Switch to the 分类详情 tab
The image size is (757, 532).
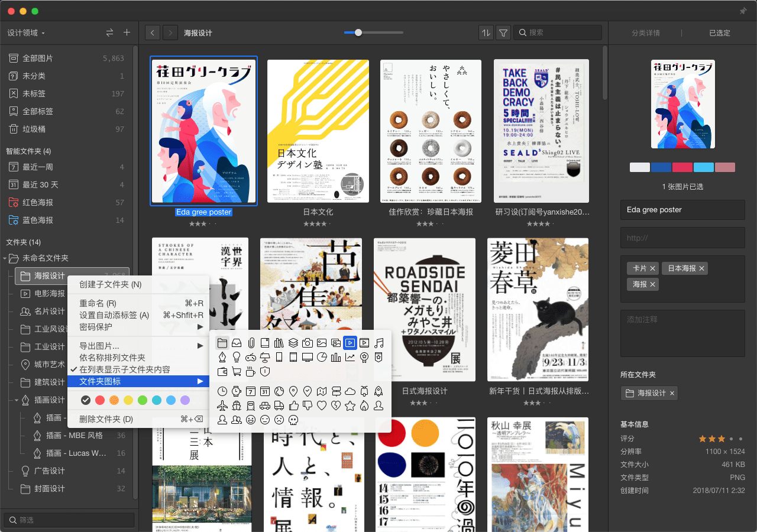tap(645, 33)
